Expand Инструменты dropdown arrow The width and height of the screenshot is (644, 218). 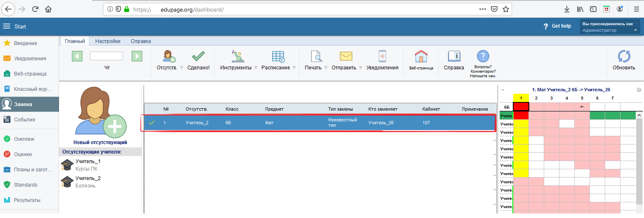(256, 68)
